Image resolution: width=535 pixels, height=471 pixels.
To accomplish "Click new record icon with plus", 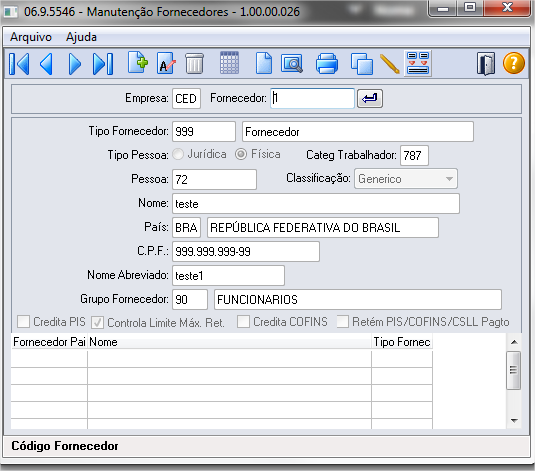I will coord(138,62).
